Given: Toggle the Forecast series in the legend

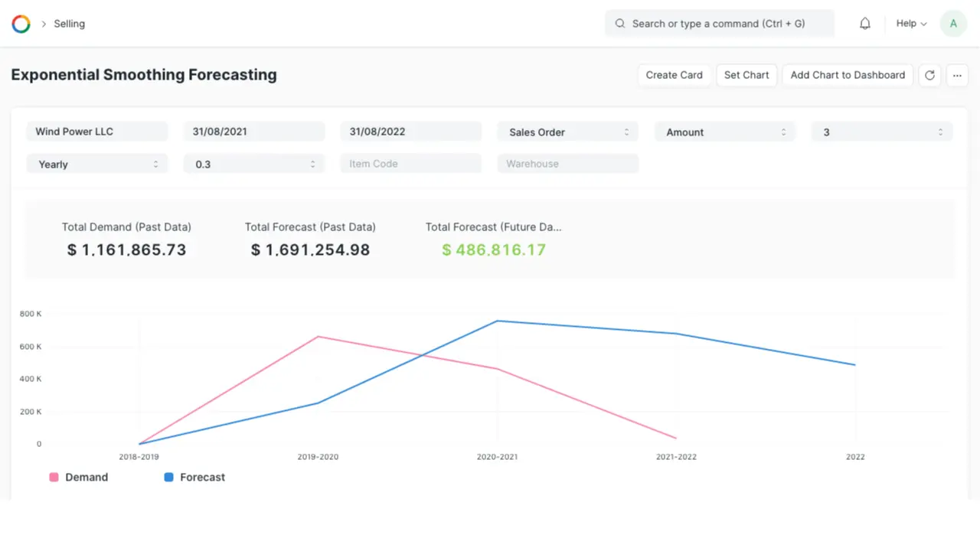Looking at the screenshot, I should coord(194,477).
